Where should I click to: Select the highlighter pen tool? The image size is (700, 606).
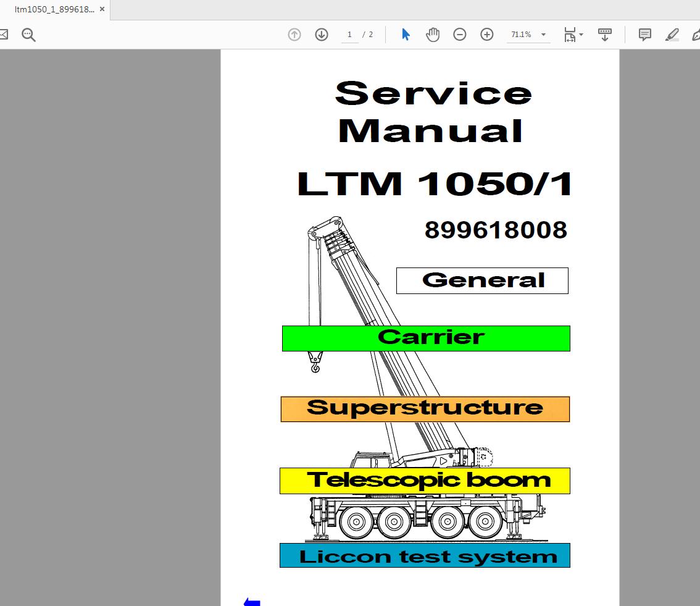672,35
